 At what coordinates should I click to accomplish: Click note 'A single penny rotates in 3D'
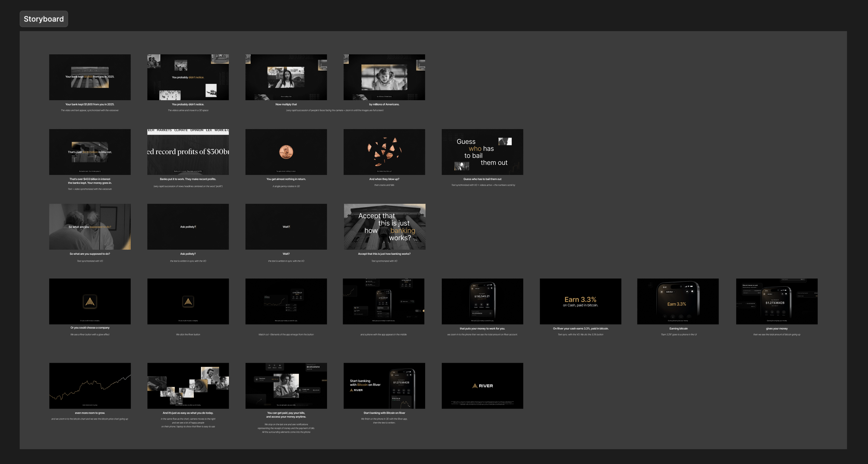(x=286, y=186)
